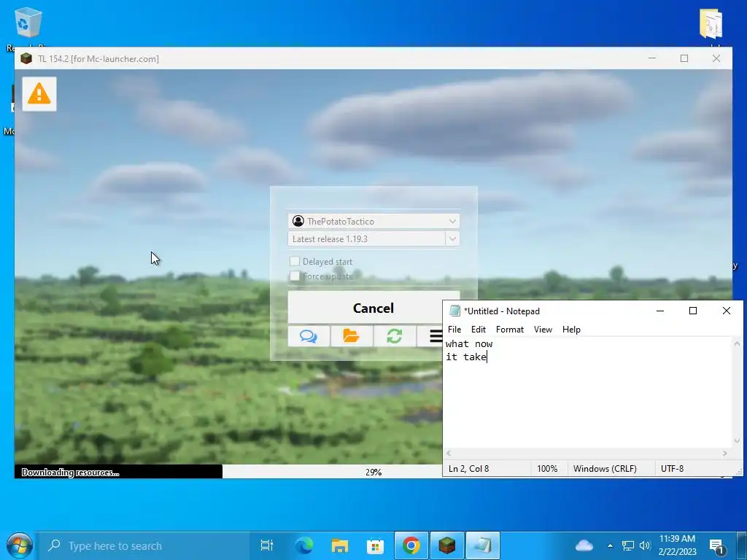Open Notepad Edit menu
747x560 pixels.
[479, 330]
